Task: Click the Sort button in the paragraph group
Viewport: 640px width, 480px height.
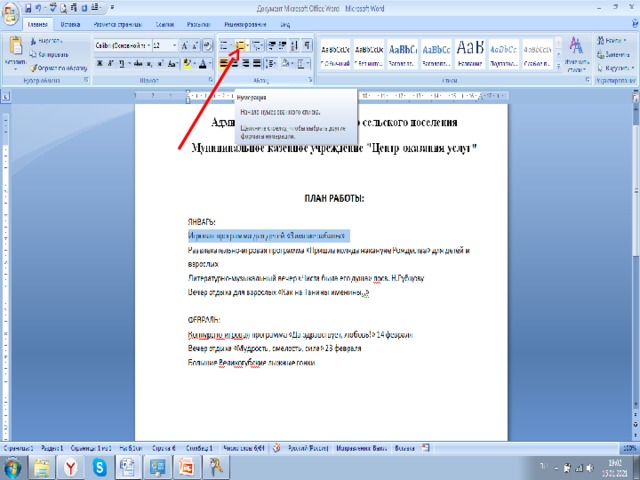Action: 291,45
